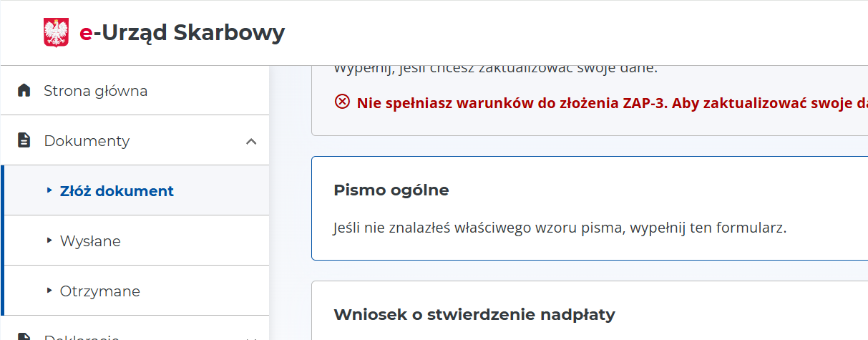Click the partially visible Deklaracje document icon
The height and width of the screenshot is (340, 868).
pyautogui.click(x=24, y=336)
